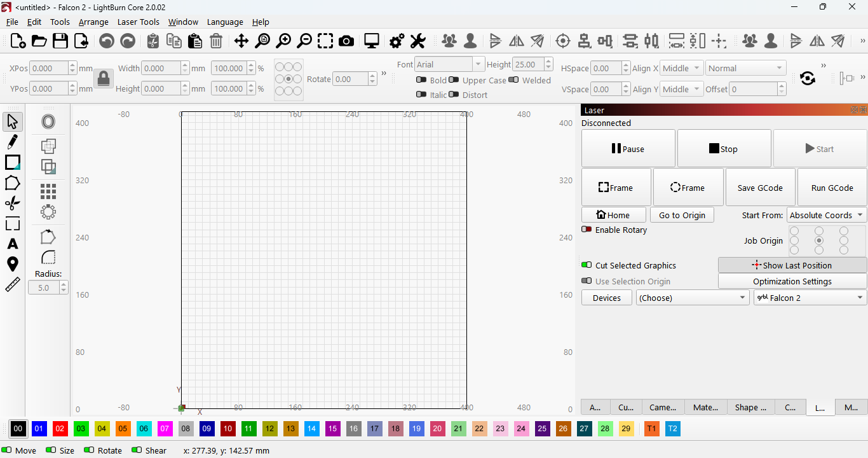This screenshot has width=868, height=458.
Task: Open the Falcon 2 device dropdown
Action: coord(810,298)
